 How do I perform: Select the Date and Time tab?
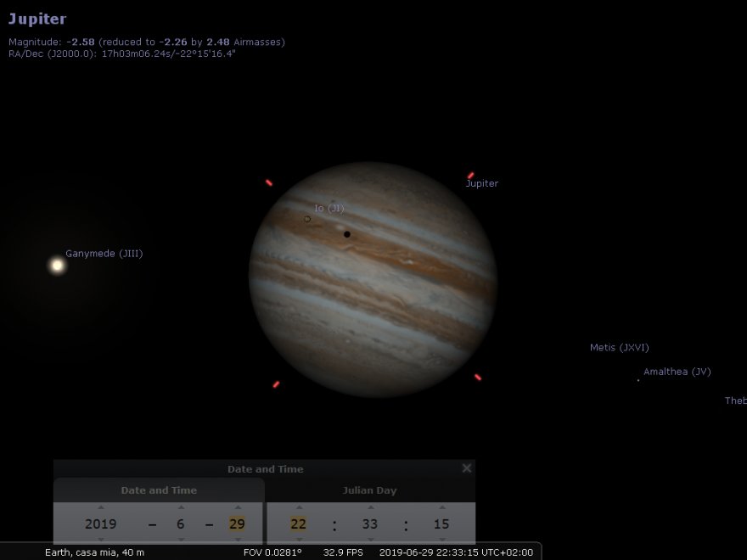(x=159, y=490)
